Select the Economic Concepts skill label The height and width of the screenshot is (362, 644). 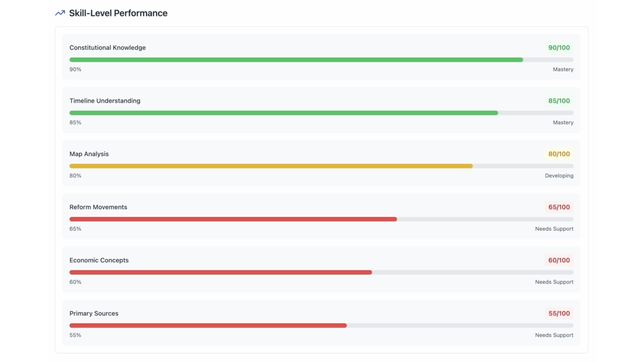click(99, 260)
